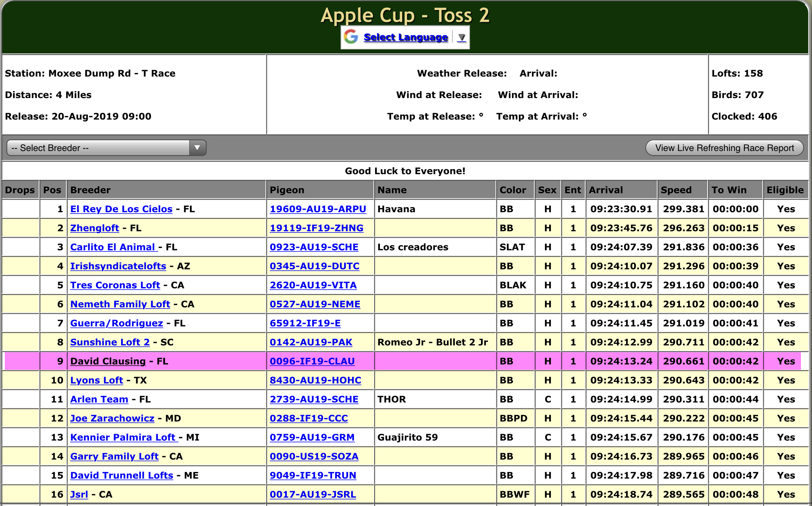Open Sunshine Loft 2 breeder link

click(x=110, y=342)
